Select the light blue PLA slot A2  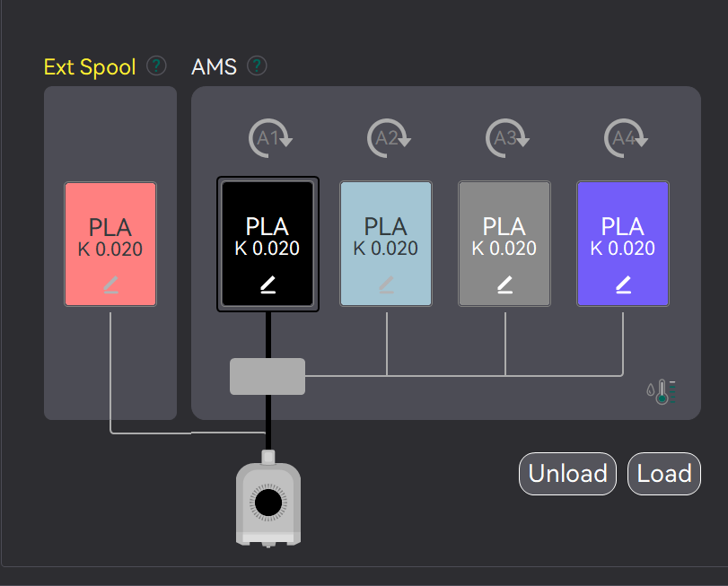point(386,243)
